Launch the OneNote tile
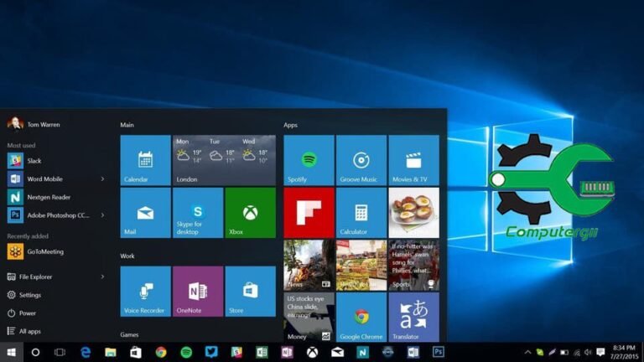 (198, 292)
